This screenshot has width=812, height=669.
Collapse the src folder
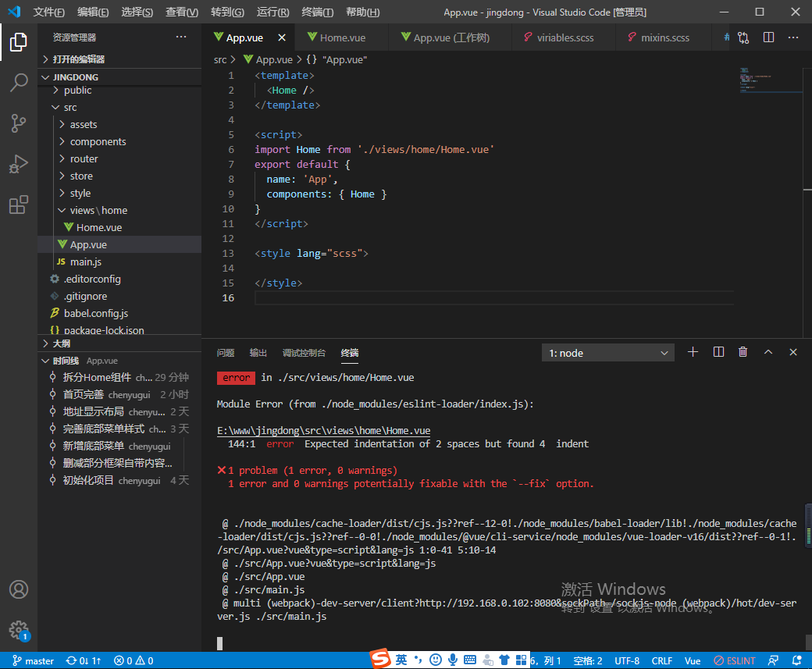pyautogui.click(x=119, y=107)
